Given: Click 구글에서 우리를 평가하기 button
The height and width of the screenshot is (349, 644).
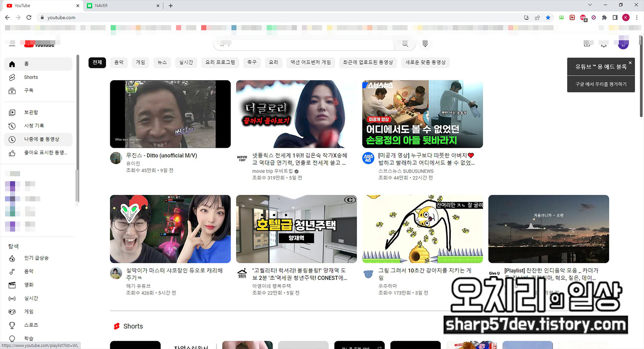Looking at the screenshot, I should [601, 84].
